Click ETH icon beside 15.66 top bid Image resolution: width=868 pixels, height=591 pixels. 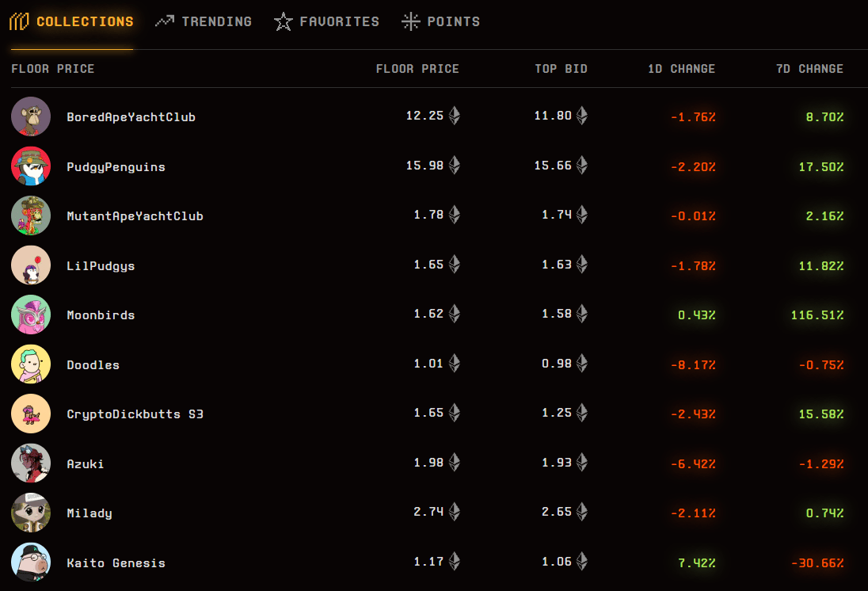[x=582, y=165]
